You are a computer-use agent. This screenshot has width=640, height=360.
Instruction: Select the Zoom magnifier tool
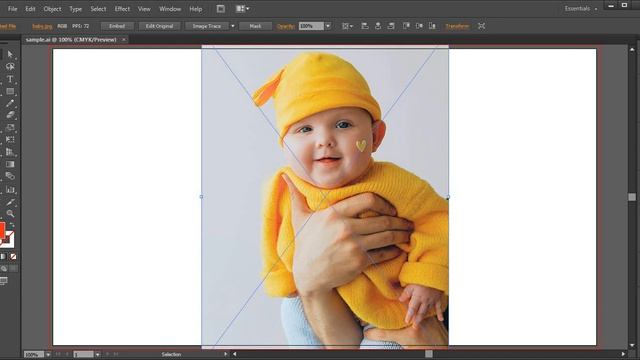point(10,213)
